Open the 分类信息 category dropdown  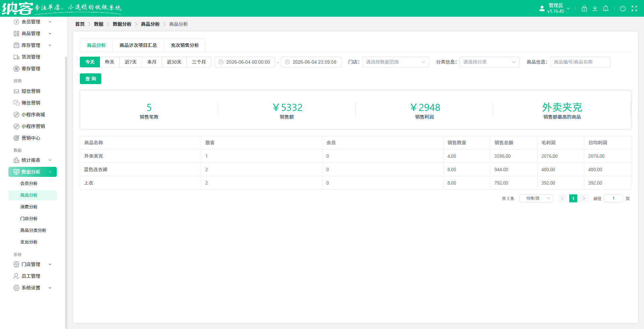pos(489,62)
